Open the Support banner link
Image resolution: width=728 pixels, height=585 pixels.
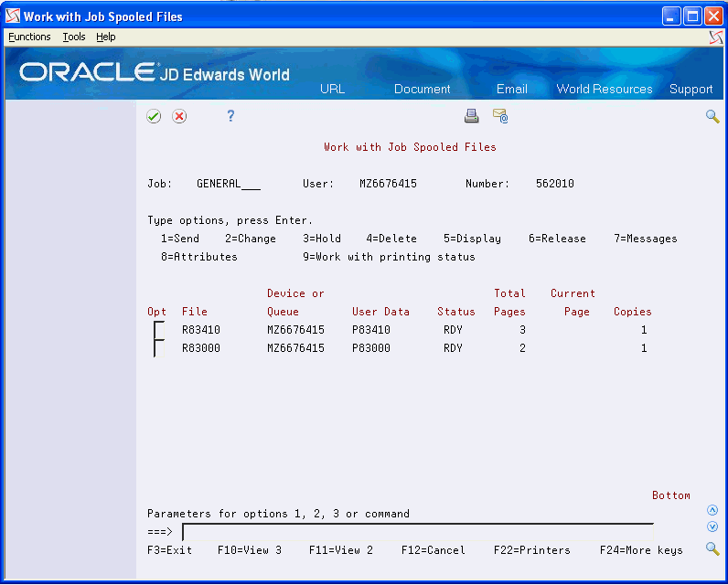click(691, 89)
